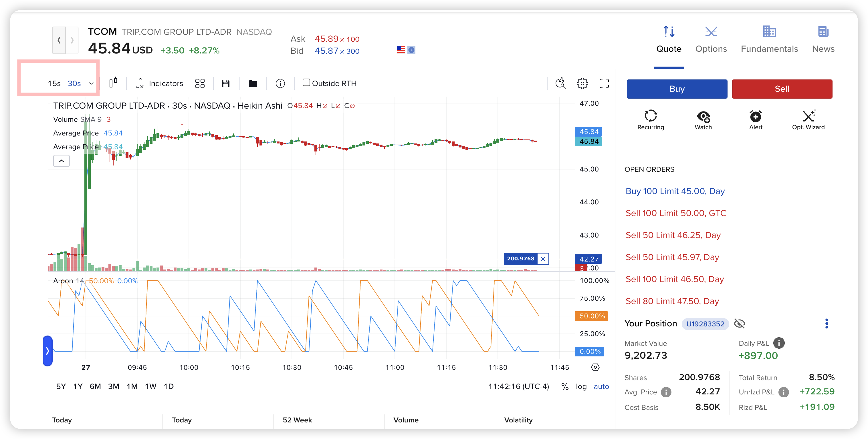Open saved chart layouts folder

pos(253,83)
